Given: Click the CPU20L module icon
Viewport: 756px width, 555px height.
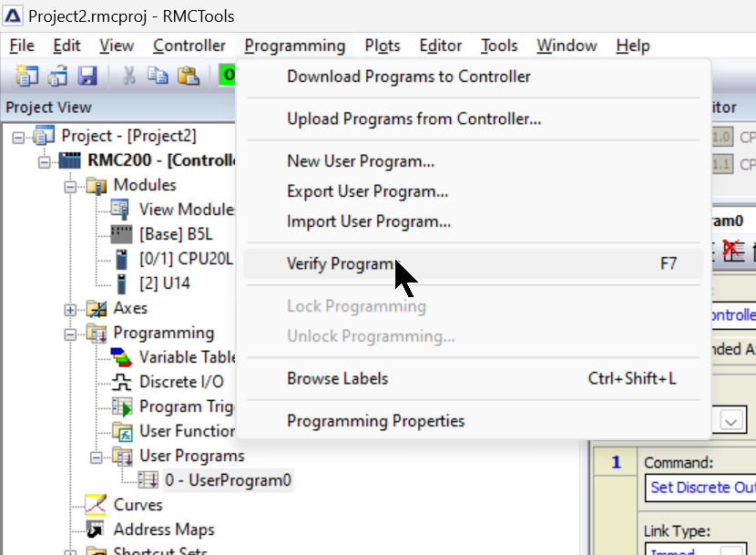Looking at the screenshot, I should pyautogui.click(x=121, y=259).
